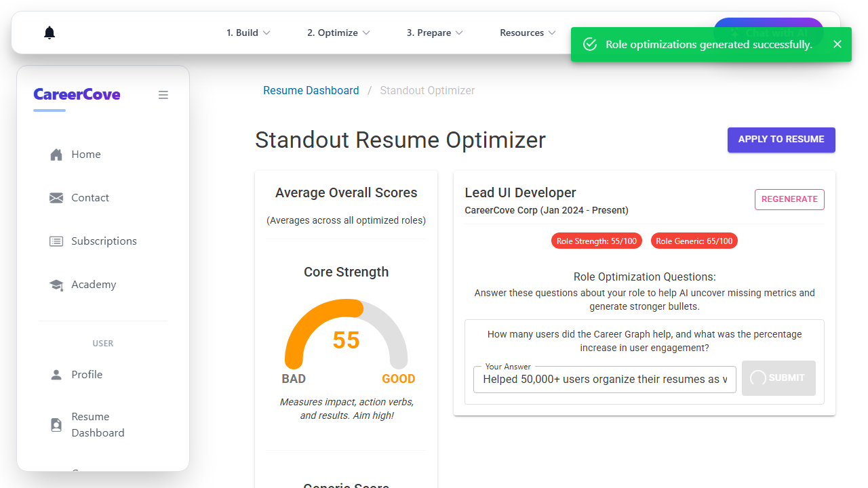Click the Role Strength 55/100 badge
This screenshot has width=868, height=488.
coord(597,241)
